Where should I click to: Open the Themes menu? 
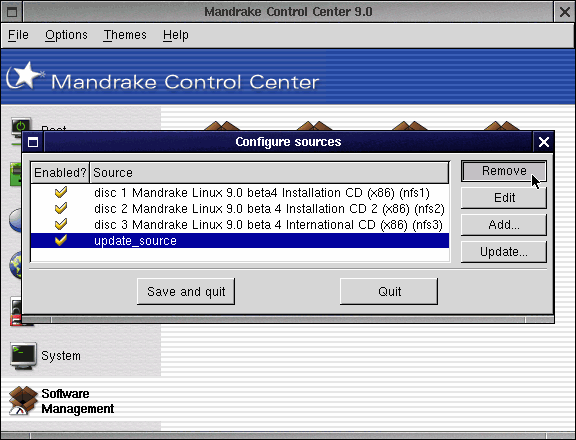pos(125,35)
